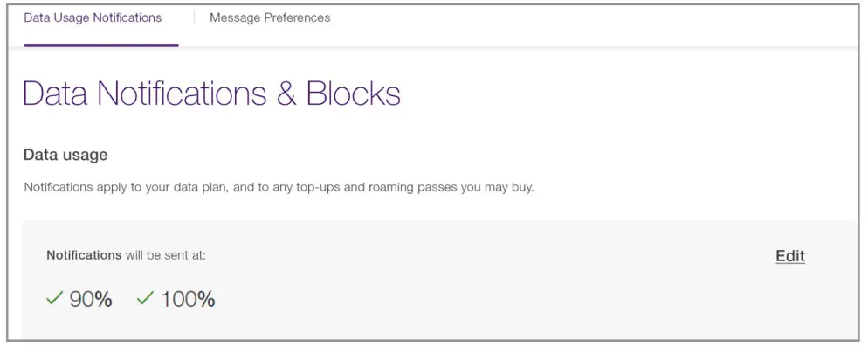The height and width of the screenshot is (347, 868).
Task: Click the purple underline below the active tab
Action: [x=101, y=45]
